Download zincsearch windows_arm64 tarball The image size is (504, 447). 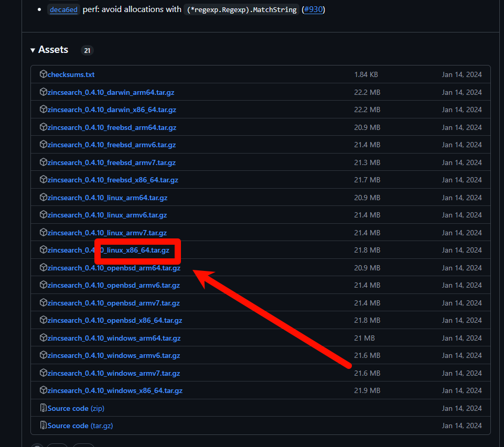114,338
